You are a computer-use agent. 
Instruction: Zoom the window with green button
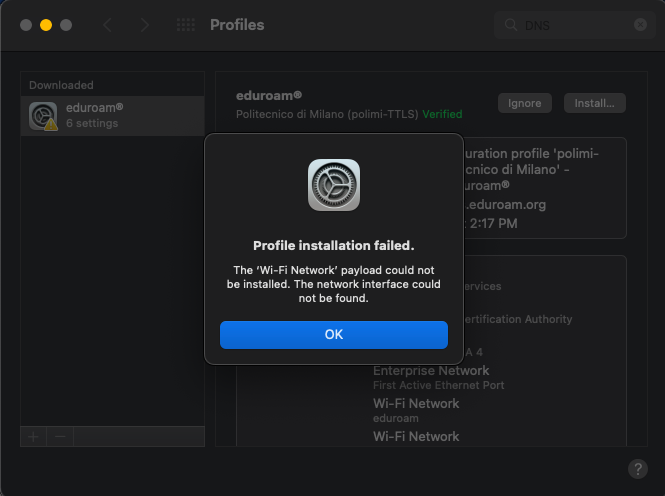(65, 25)
